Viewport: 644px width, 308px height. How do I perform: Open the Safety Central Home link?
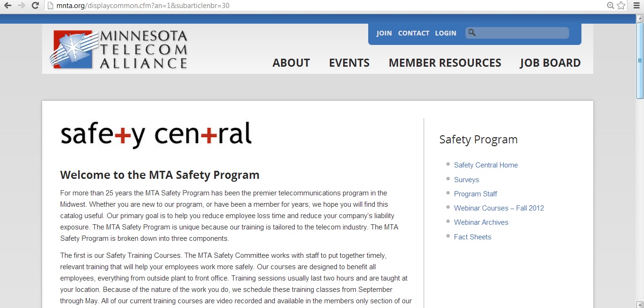point(486,165)
